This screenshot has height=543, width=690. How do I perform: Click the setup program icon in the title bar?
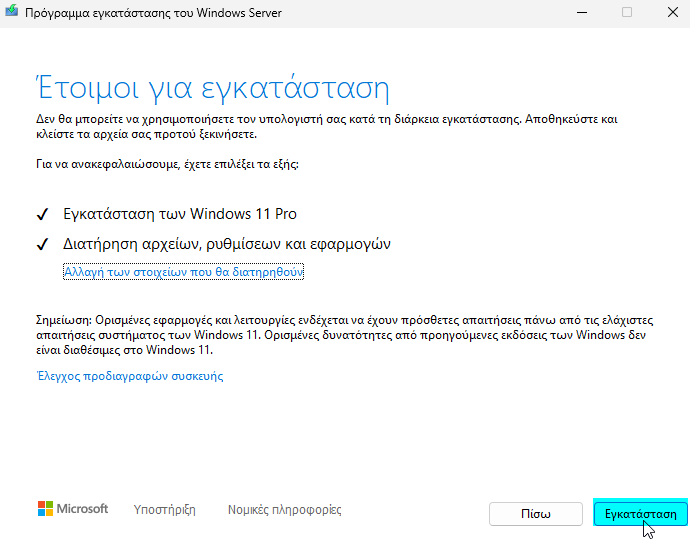(x=11, y=11)
